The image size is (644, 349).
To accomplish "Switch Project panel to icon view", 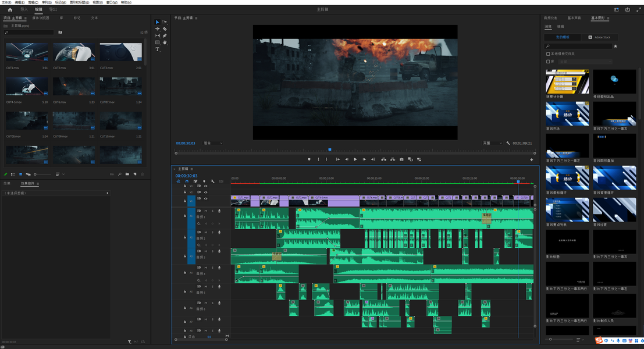I will click(x=20, y=174).
